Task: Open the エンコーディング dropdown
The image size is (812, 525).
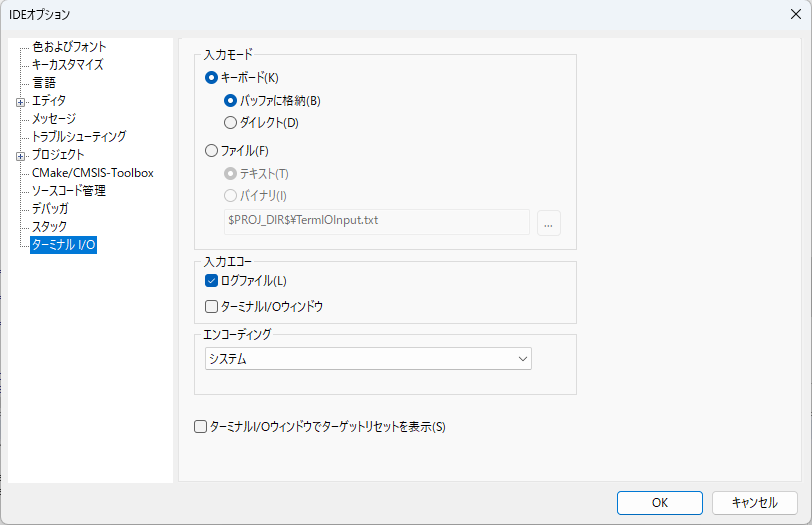Action: [x=367, y=359]
